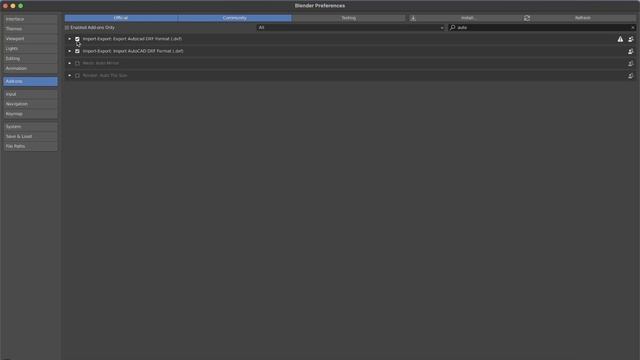This screenshot has width=640, height=360.
Task: Open the Save & Load preferences section
Action: pyautogui.click(x=30, y=136)
